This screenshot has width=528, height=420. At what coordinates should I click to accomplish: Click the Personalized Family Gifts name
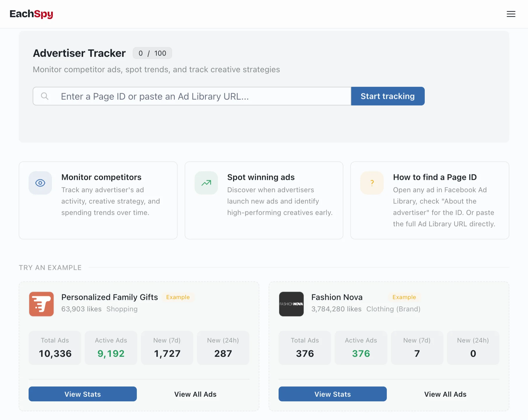(110, 297)
